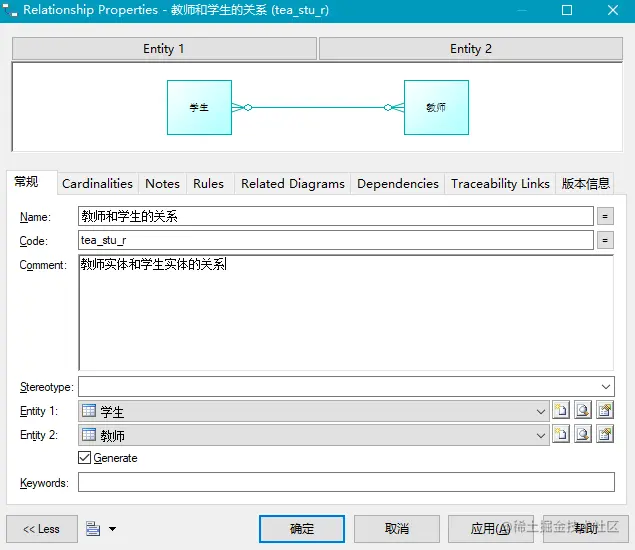
Task: Expand the Stereotype dropdown
Action: pyautogui.click(x=605, y=387)
